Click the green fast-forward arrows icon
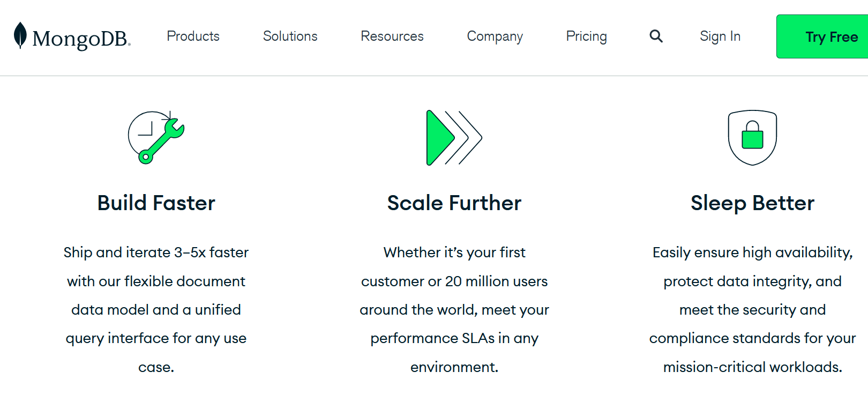868x409 pixels. coord(454,138)
